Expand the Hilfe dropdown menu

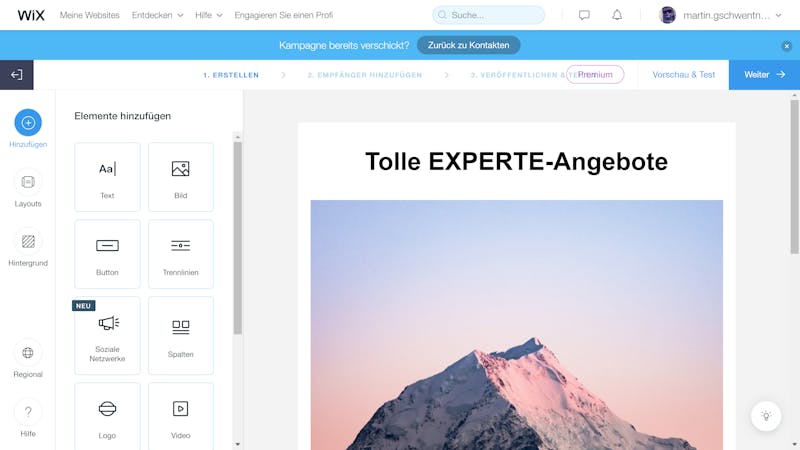pos(209,15)
